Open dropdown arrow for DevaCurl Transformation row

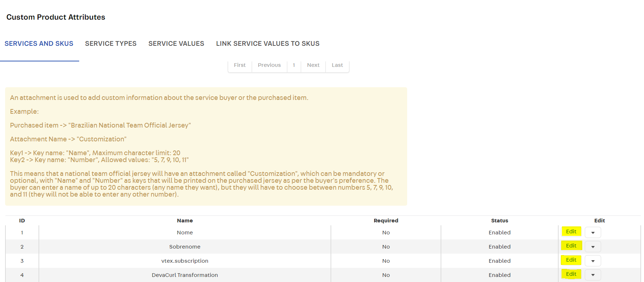(593, 275)
